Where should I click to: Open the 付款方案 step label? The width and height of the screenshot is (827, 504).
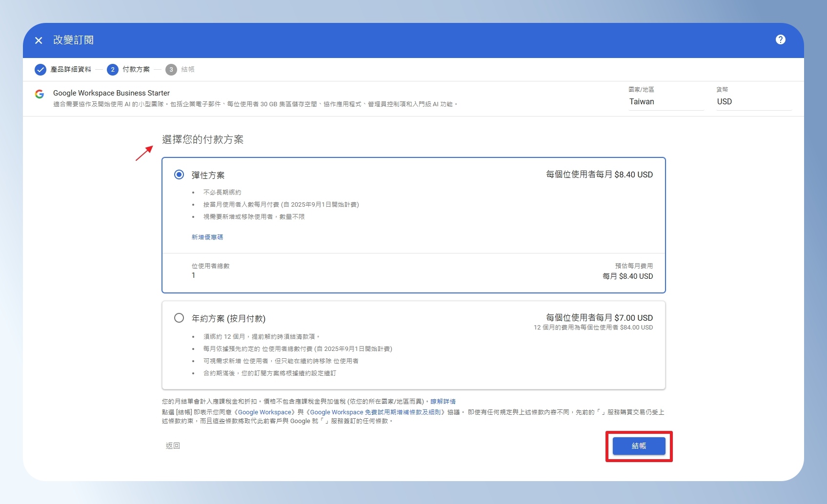136,70
